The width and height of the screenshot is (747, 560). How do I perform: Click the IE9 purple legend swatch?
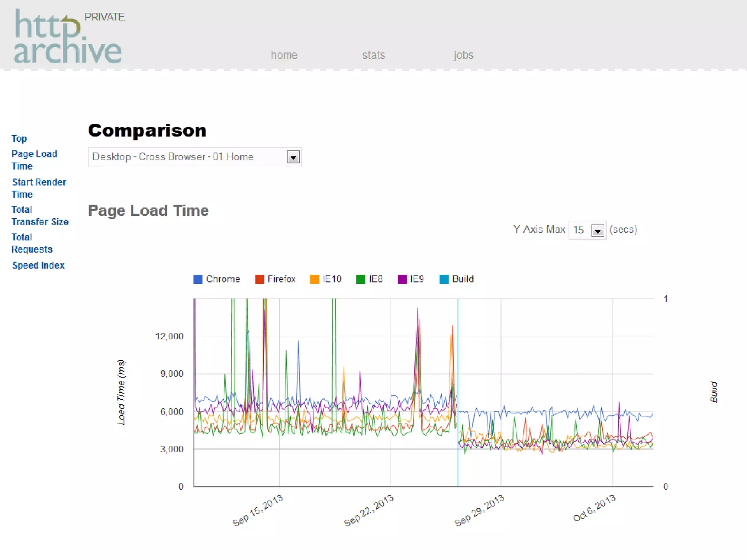pos(402,279)
